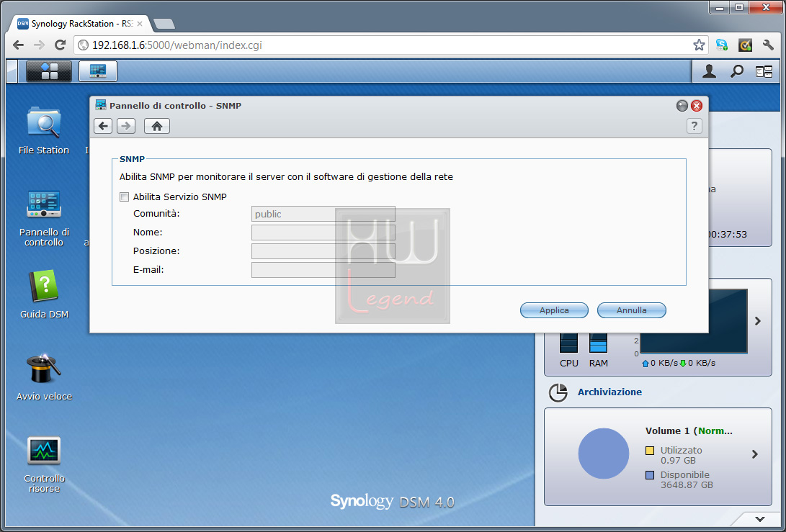
Task: Apply SNMP settings with Applica
Action: pos(554,310)
